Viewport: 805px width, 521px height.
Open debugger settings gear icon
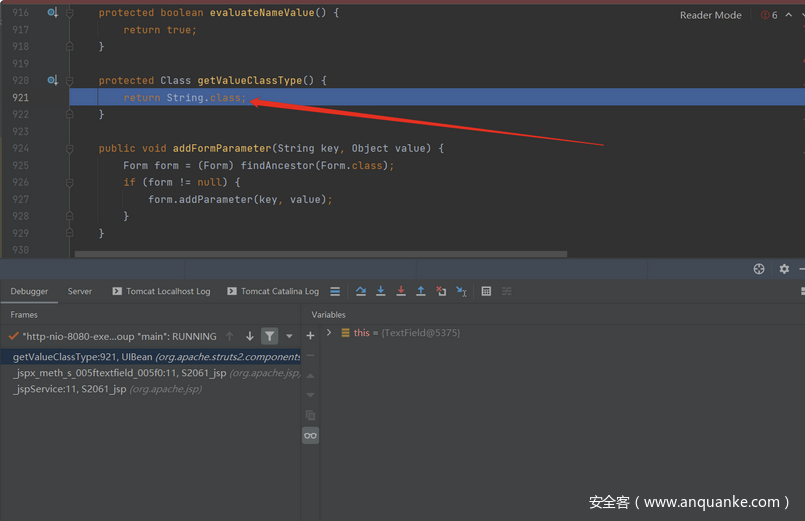point(784,269)
